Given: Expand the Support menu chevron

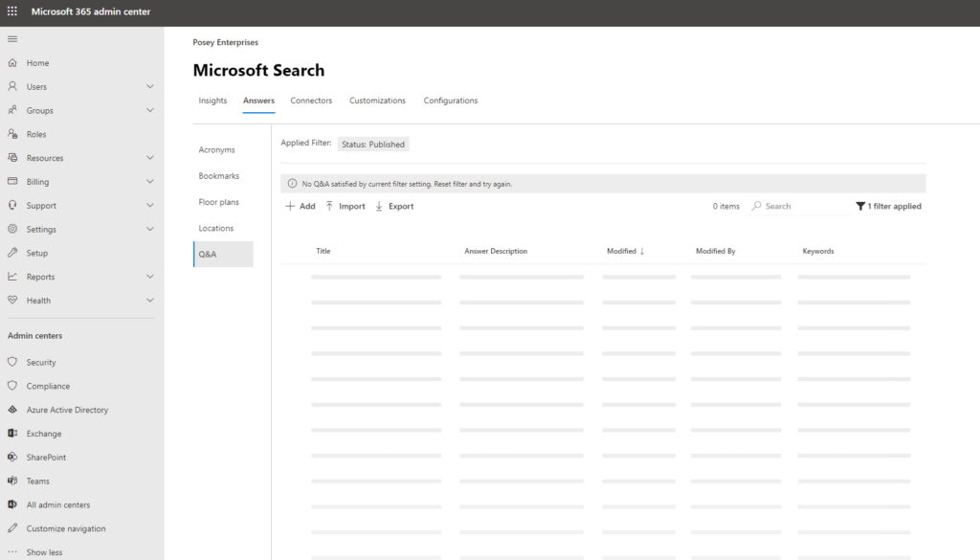Looking at the screenshot, I should [150, 205].
